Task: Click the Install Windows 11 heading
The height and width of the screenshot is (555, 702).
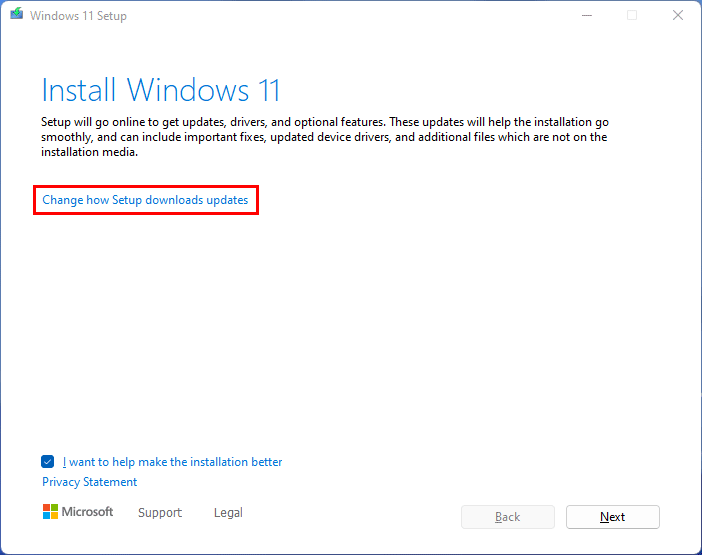Action: point(161,90)
